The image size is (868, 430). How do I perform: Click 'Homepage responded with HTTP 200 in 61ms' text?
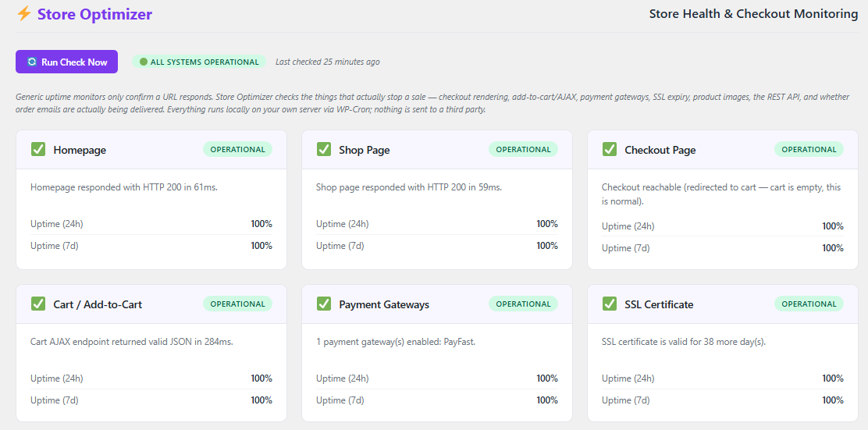124,187
